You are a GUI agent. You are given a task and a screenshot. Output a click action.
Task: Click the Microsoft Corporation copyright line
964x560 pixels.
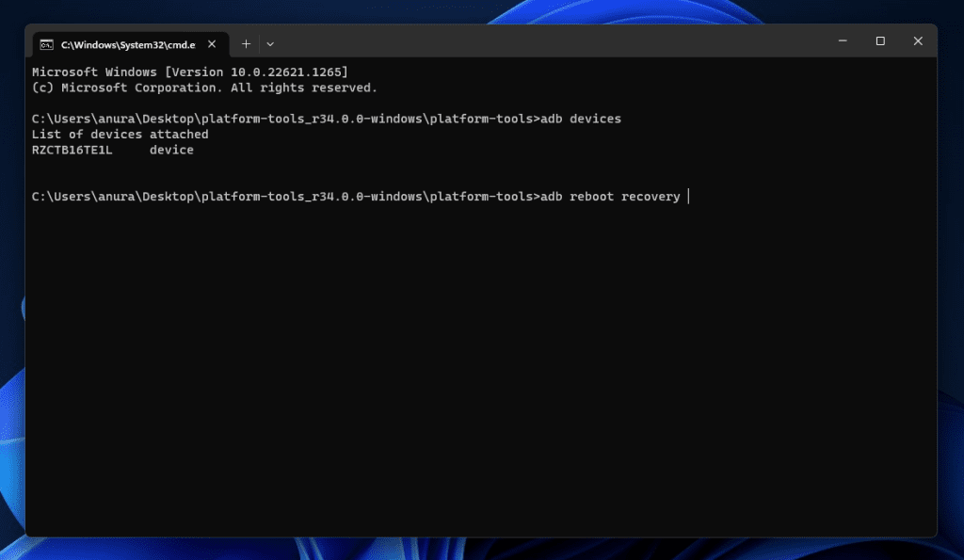(204, 88)
